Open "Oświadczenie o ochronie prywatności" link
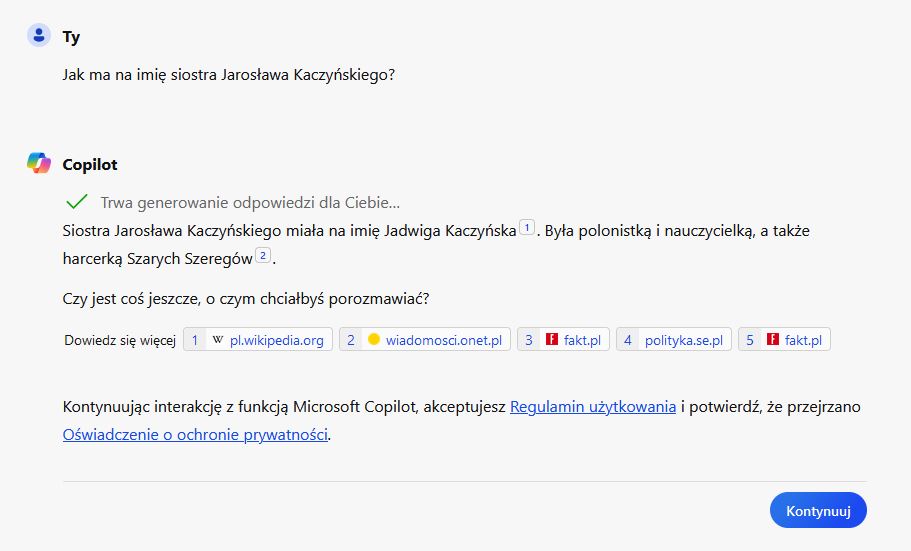Image resolution: width=911 pixels, height=551 pixels. point(195,434)
